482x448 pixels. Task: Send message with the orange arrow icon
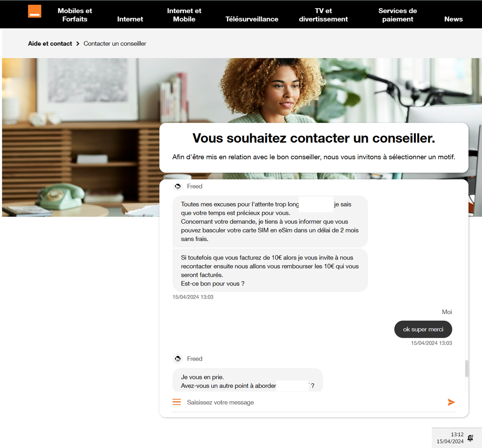point(451,402)
